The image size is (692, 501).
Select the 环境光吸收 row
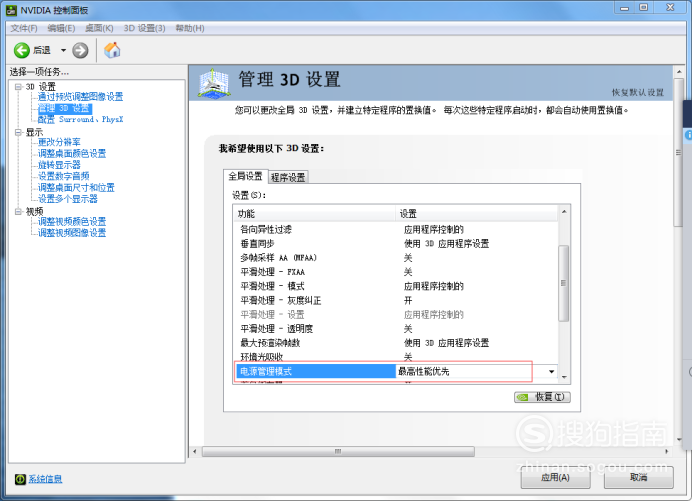coord(395,357)
